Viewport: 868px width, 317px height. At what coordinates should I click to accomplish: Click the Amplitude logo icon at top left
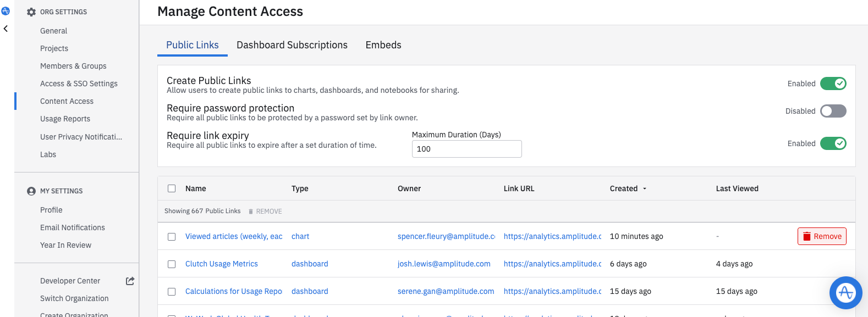tap(6, 10)
